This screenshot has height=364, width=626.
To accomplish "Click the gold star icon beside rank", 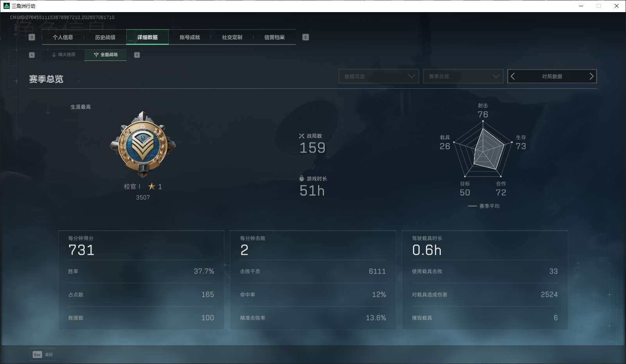I will tap(152, 186).
